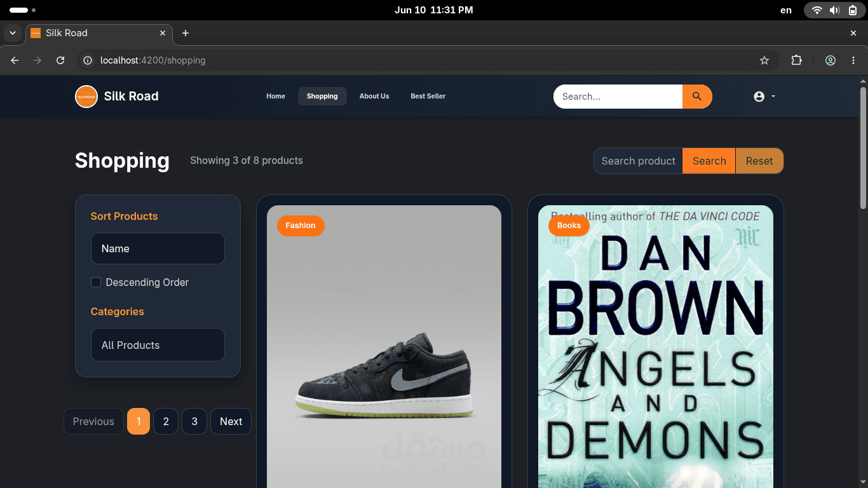This screenshot has height=488, width=868.
Task: Click the page vertical scrollbar
Action: point(863,147)
